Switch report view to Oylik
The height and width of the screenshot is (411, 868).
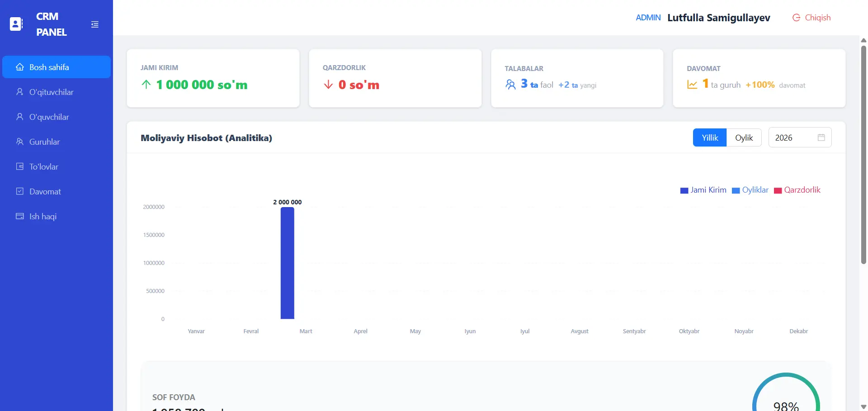point(744,138)
